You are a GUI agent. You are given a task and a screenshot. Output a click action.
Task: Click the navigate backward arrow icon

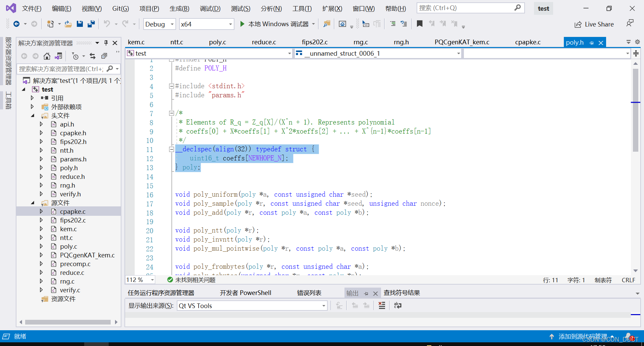point(16,24)
